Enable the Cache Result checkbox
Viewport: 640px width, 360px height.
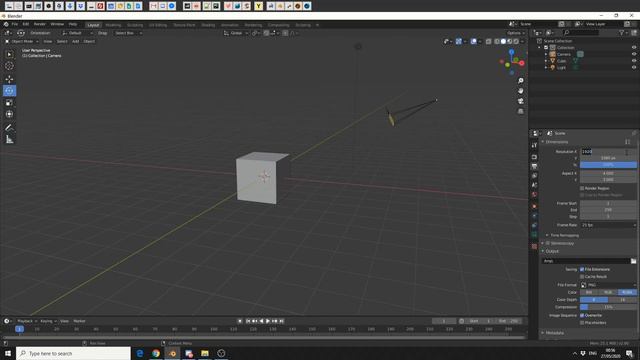coord(582,277)
